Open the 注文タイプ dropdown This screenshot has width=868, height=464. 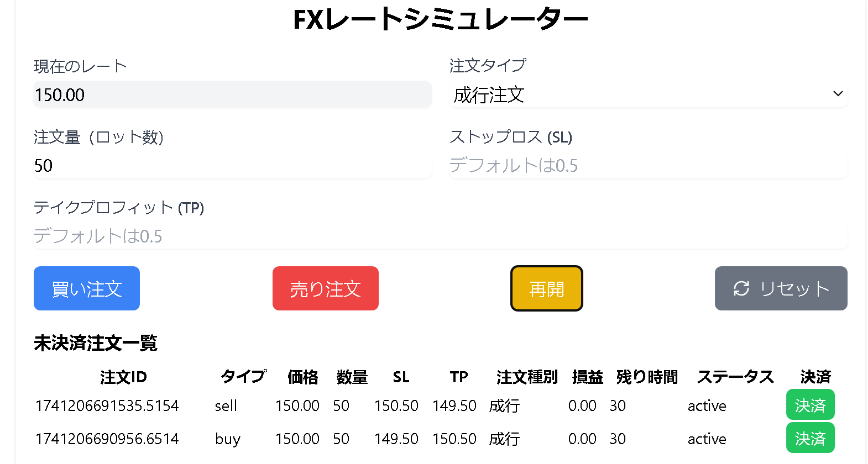point(647,94)
